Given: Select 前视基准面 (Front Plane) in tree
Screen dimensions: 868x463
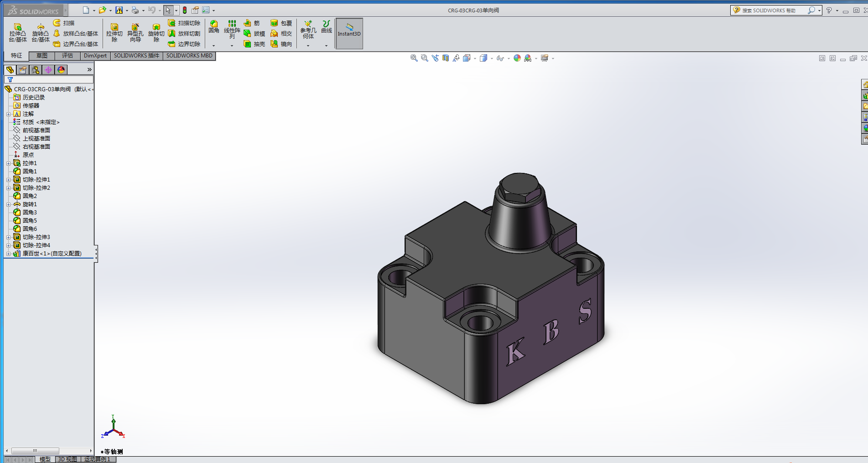Looking at the screenshot, I should tap(32, 130).
